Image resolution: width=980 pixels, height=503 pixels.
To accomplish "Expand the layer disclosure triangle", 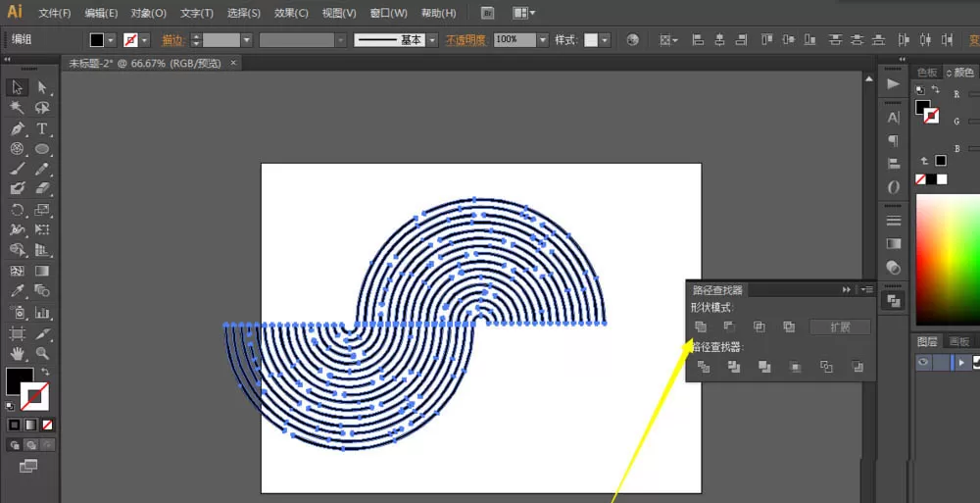I will coord(961,362).
